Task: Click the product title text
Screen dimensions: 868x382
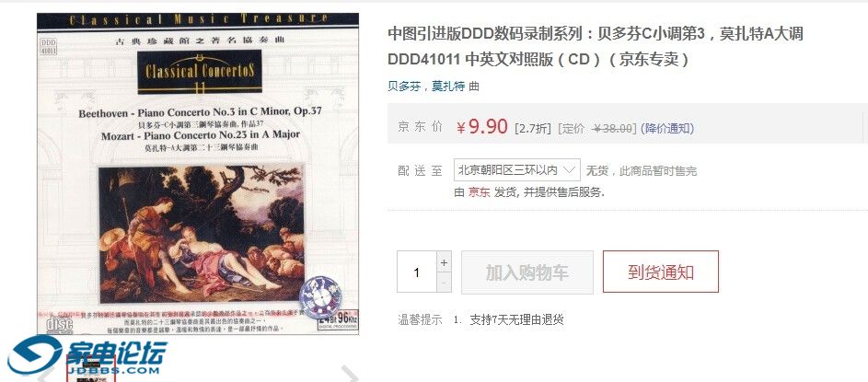Action: point(596,47)
